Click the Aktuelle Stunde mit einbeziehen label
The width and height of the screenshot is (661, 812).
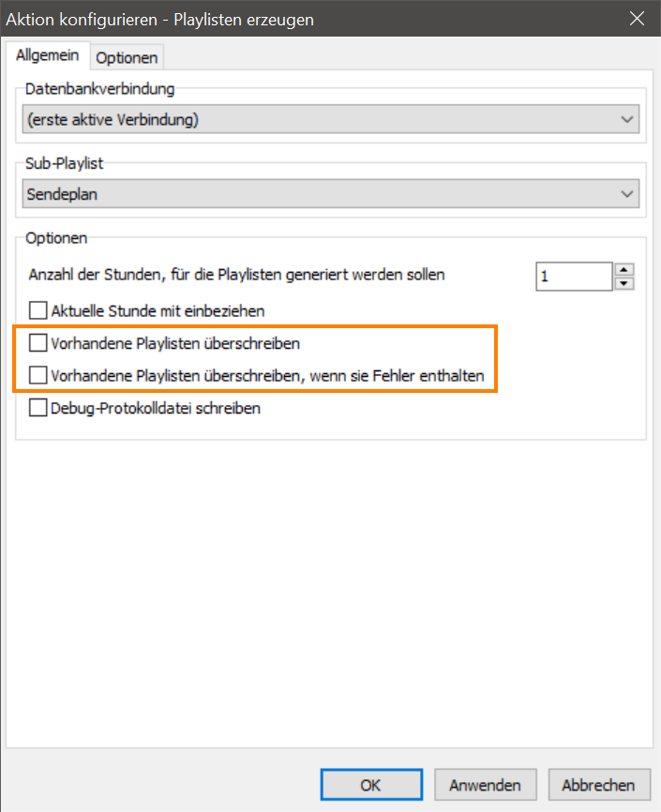pos(158,309)
